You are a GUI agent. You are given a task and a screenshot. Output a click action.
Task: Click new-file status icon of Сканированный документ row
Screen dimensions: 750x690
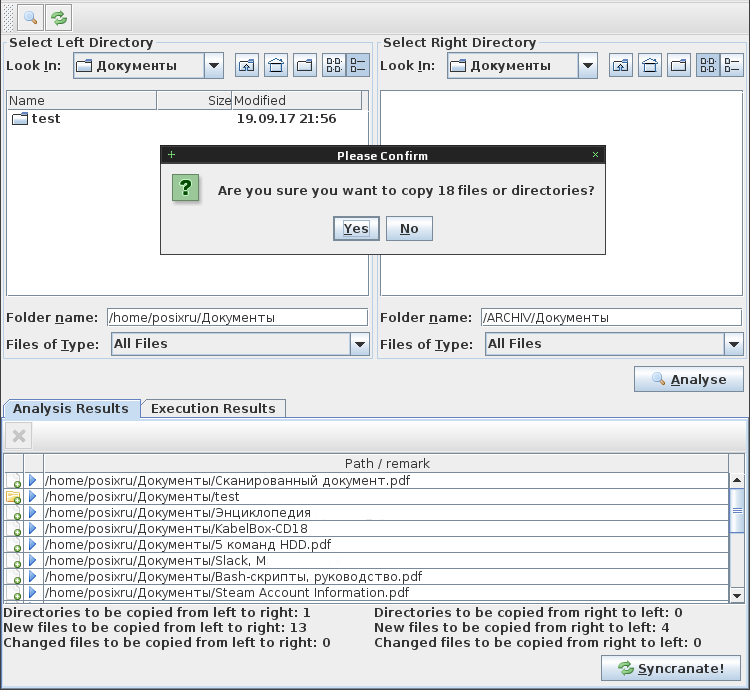point(13,481)
